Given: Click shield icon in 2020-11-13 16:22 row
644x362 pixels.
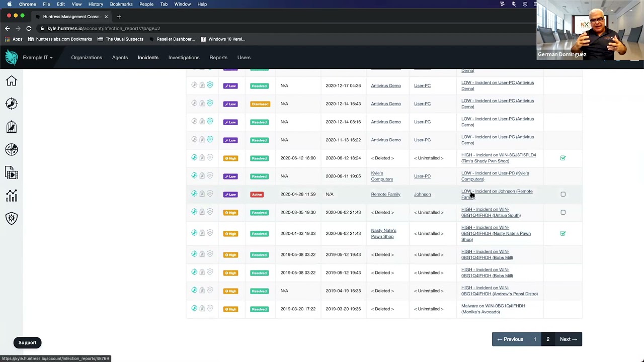Looking at the screenshot, I should click(x=210, y=139).
